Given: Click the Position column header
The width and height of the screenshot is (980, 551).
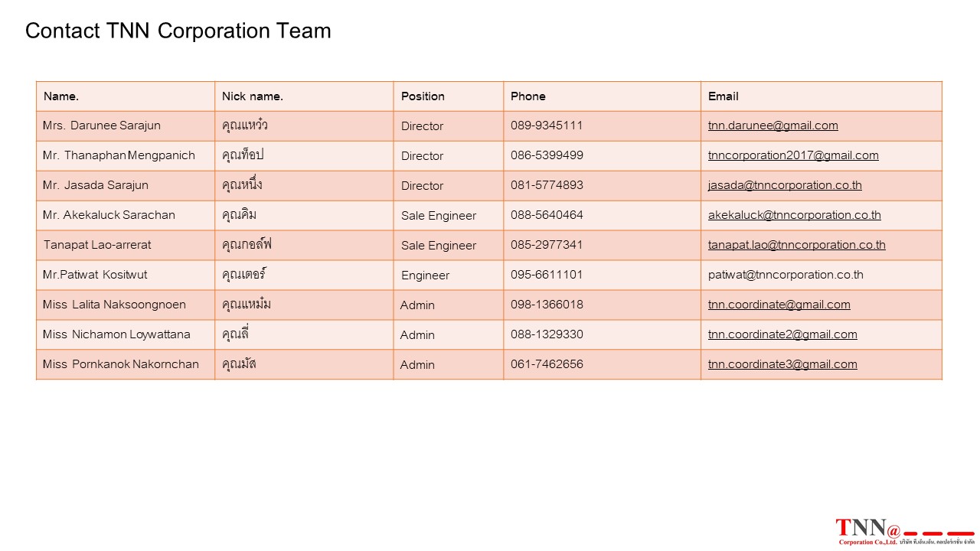Looking at the screenshot, I should [423, 96].
